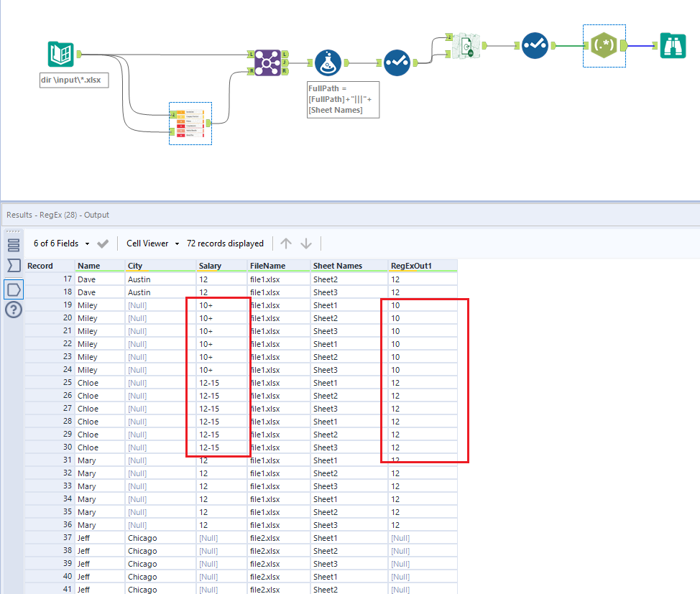Open the Cell Viewer dropdown
Image resolution: width=700 pixels, height=594 pixels.
152,243
